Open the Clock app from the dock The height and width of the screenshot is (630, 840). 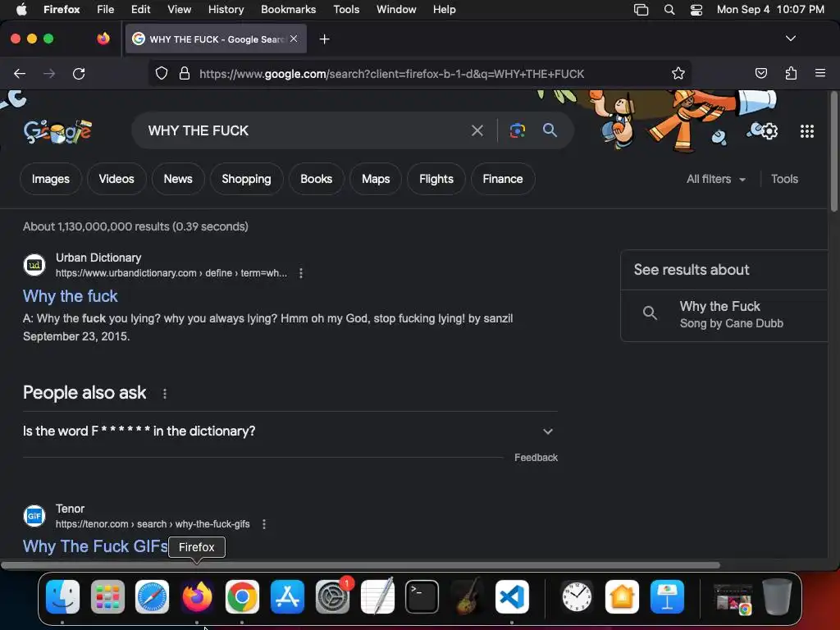pos(577,596)
